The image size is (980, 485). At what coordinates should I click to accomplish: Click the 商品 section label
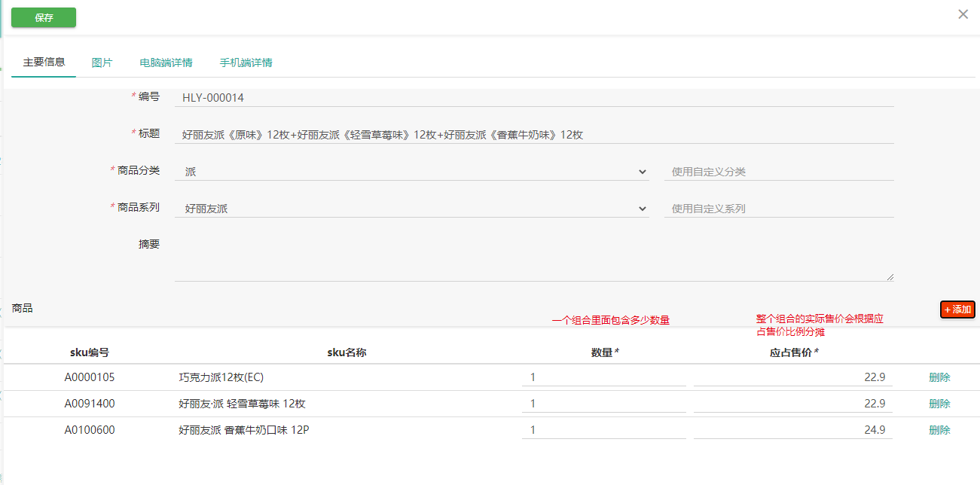point(23,308)
